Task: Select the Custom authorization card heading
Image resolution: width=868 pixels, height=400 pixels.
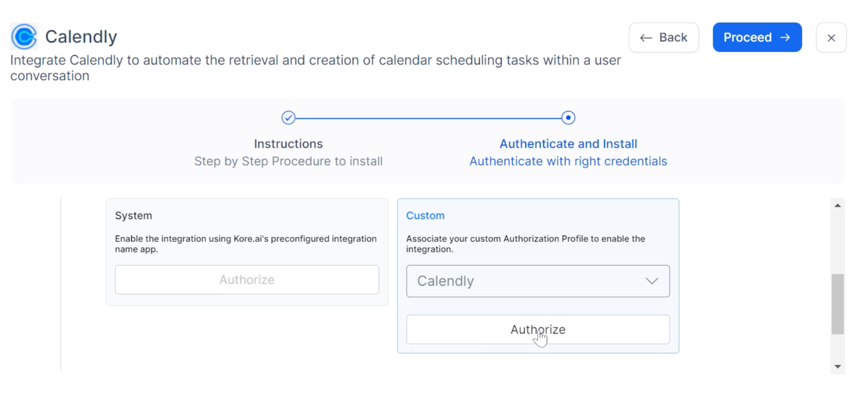Action: (x=425, y=216)
